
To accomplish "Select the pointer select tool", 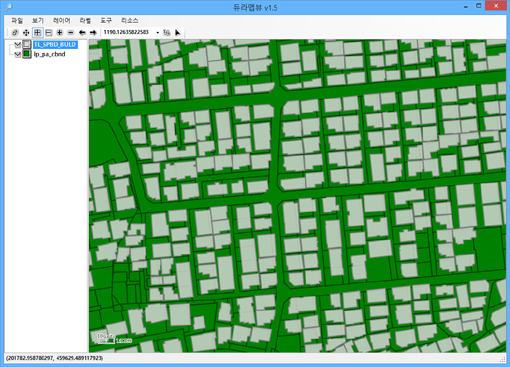I will coord(178,33).
